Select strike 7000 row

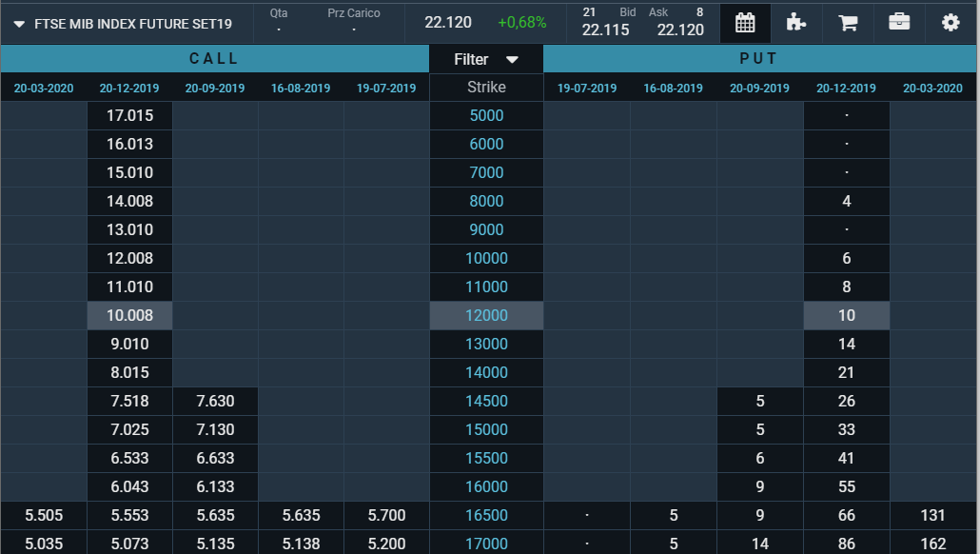tap(486, 172)
